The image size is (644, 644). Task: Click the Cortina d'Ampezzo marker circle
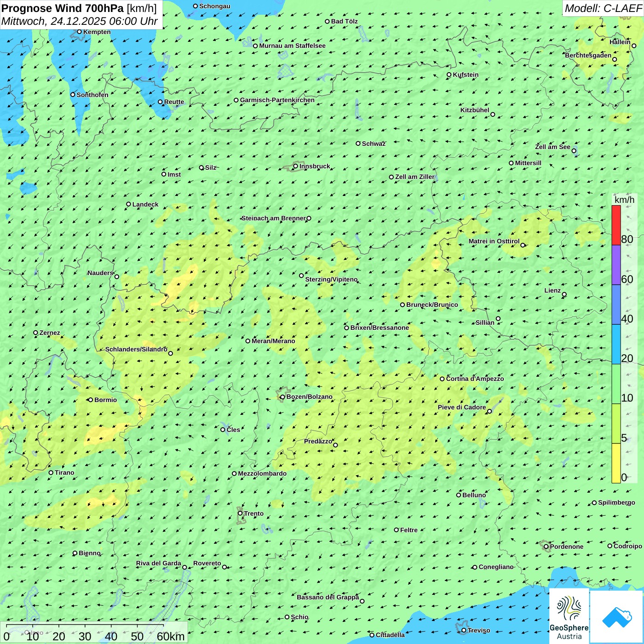pyautogui.click(x=442, y=379)
